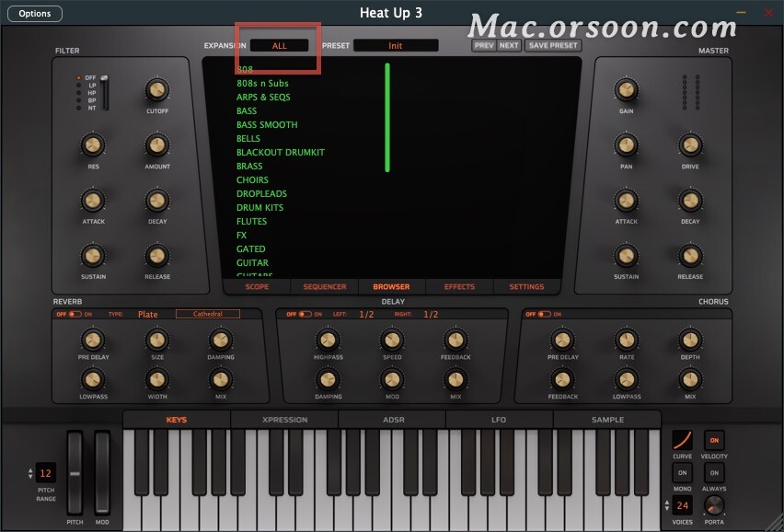Click the delay HIGHPASS knob
Image resolution: width=784 pixels, height=532 pixels.
[x=328, y=340]
